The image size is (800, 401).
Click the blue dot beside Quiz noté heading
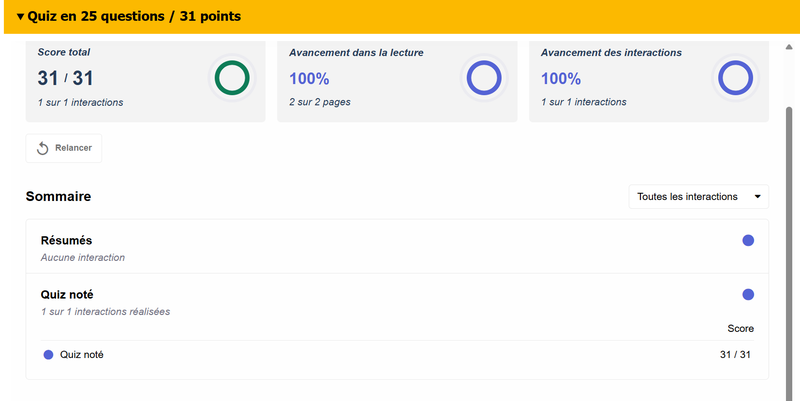(x=748, y=294)
